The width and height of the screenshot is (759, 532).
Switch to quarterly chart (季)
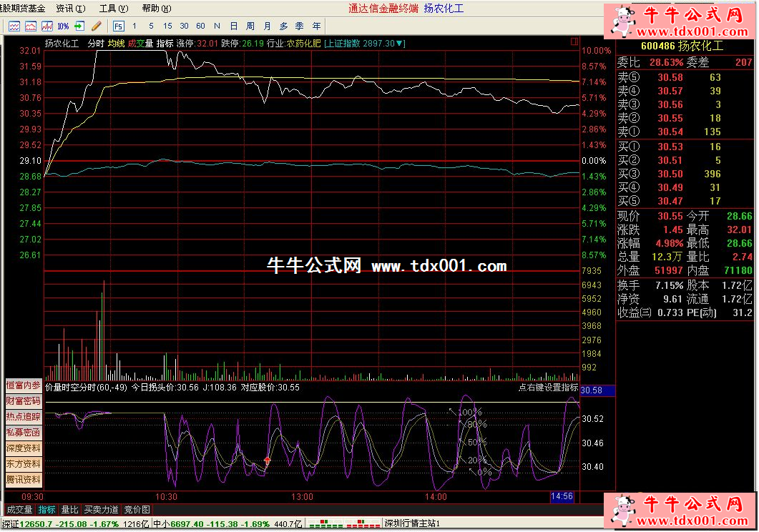click(300, 26)
